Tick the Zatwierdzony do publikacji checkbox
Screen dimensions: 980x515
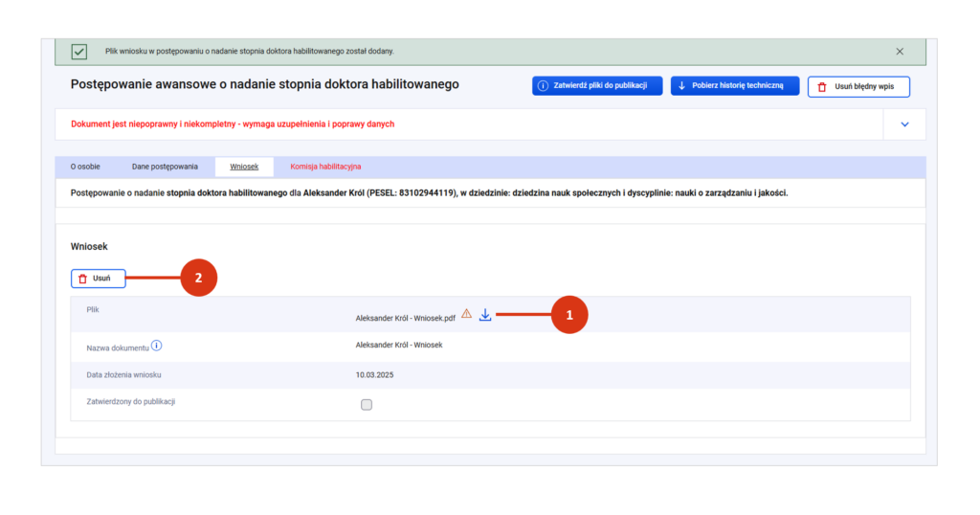click(x=367, y=405)
